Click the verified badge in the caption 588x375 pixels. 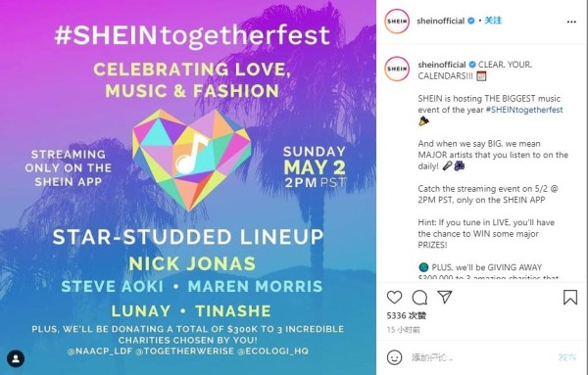[472, 65]
